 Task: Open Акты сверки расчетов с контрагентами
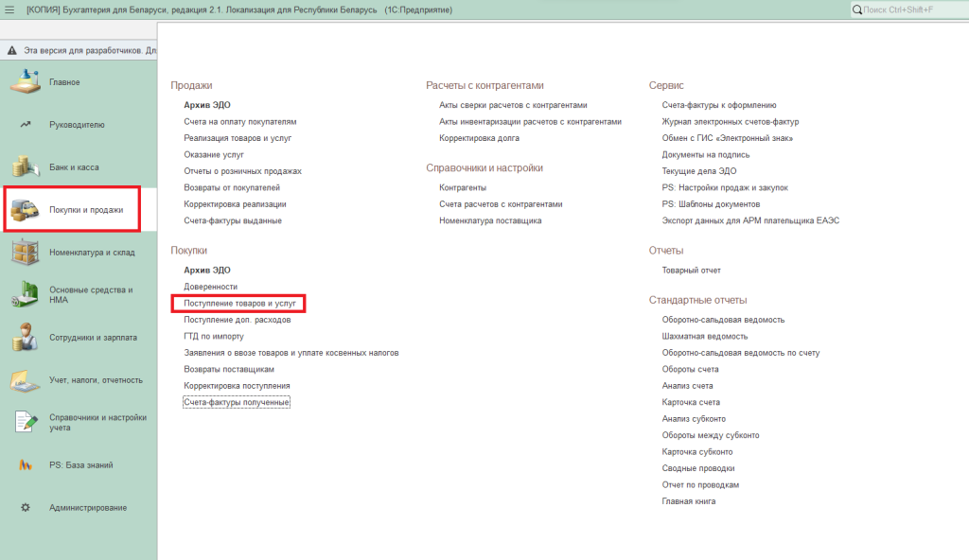click(x=513, y=105)
